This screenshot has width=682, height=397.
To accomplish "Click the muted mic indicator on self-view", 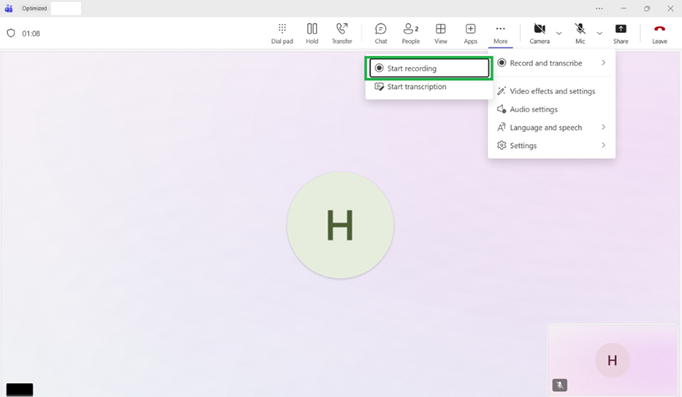I will (559, 385).
